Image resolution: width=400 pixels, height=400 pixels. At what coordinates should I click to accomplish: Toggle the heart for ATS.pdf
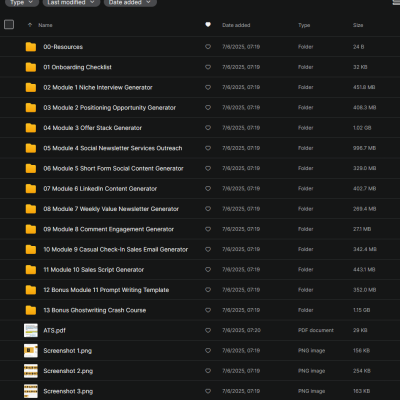[x=208, y=330]
